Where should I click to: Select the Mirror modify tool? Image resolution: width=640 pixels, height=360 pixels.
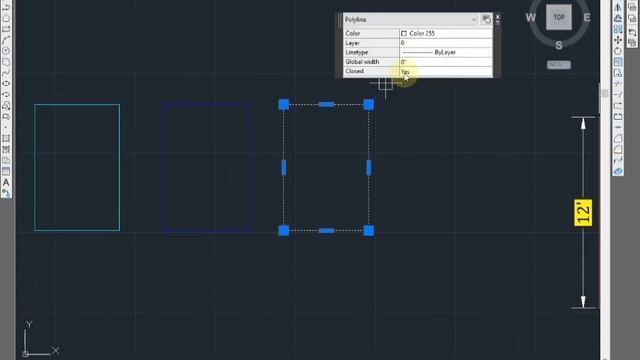click(618, 7)
